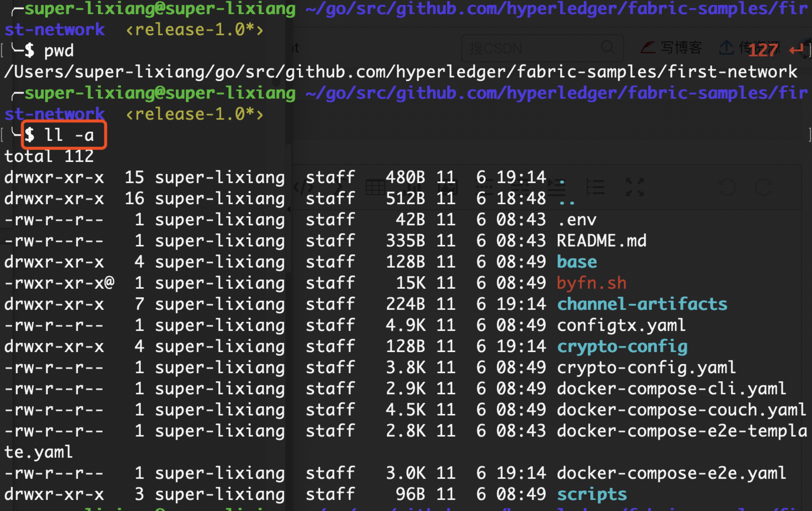
Task: Click the unordered list icon
Action: [485, 188]
